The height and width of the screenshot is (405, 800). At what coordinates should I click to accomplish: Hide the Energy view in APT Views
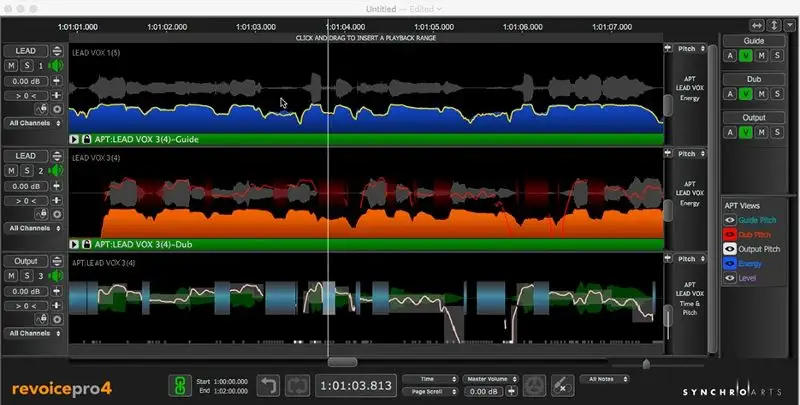pos(730,263)
